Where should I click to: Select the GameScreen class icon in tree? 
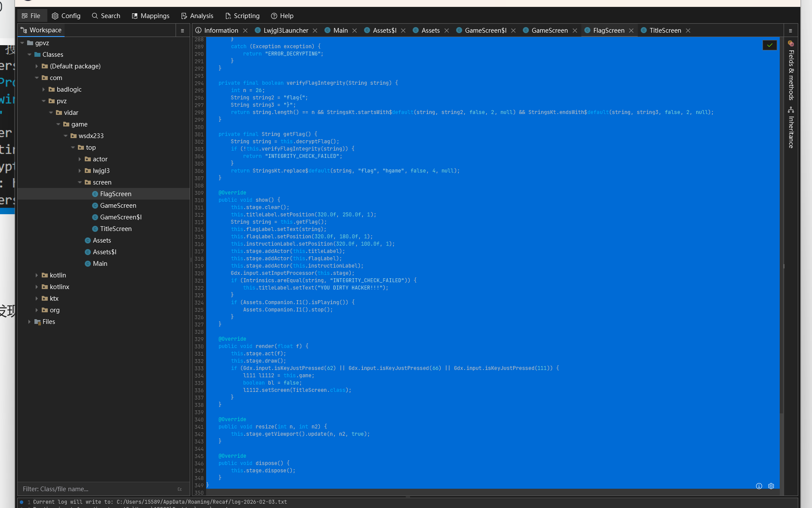[x=95, y=206]
